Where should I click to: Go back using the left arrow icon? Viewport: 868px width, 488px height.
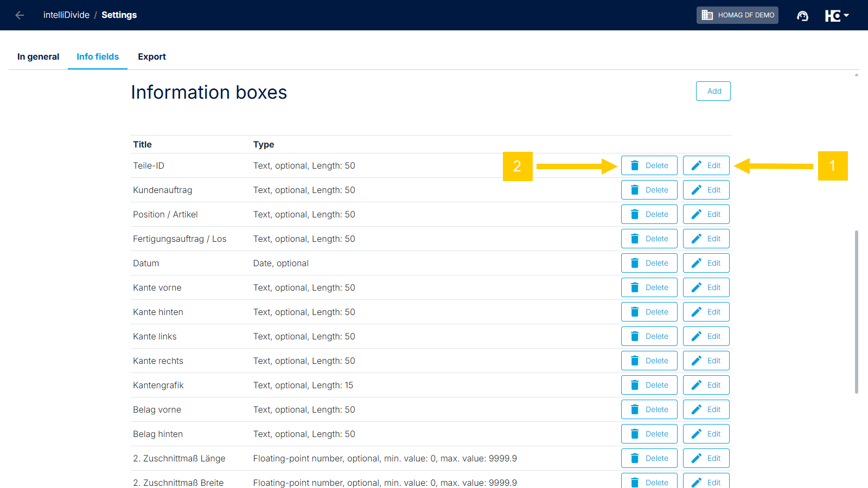coord(20,15)
